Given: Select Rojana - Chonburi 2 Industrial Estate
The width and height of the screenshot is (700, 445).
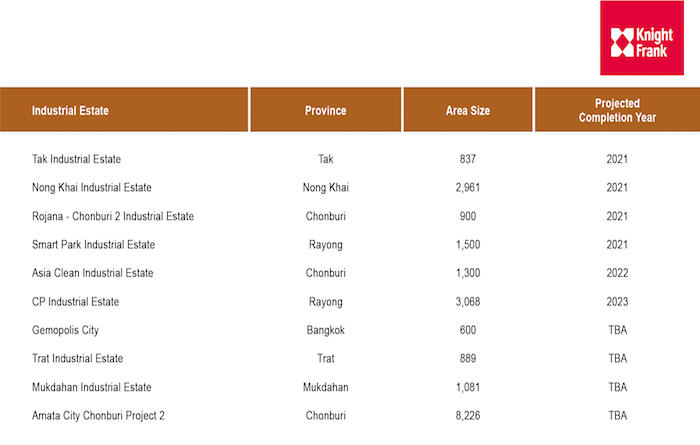Looking at the screenshot, I should point(113,216).
